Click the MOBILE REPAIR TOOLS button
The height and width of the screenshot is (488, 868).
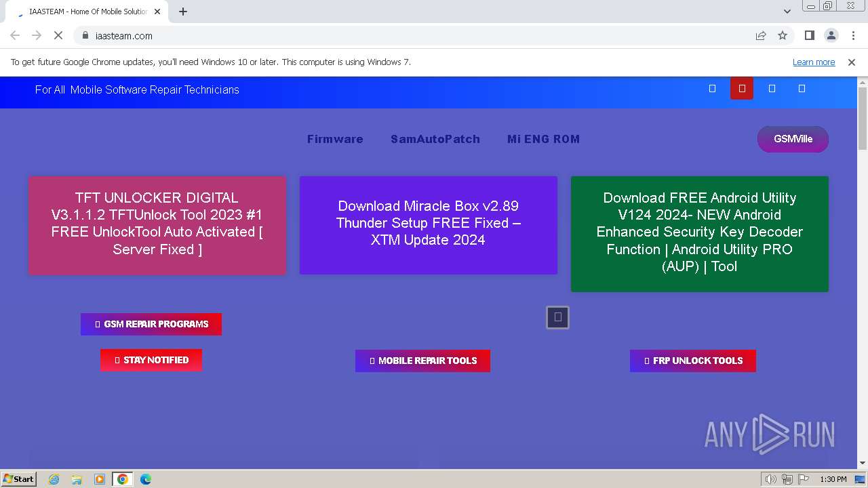click(422, 361)
